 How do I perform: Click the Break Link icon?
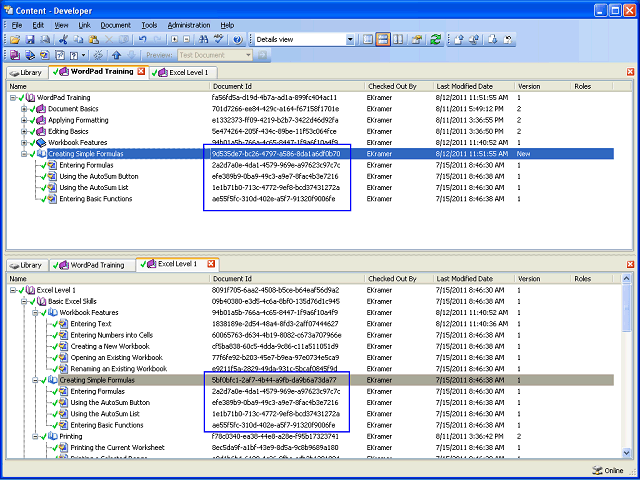pos(98,55)
